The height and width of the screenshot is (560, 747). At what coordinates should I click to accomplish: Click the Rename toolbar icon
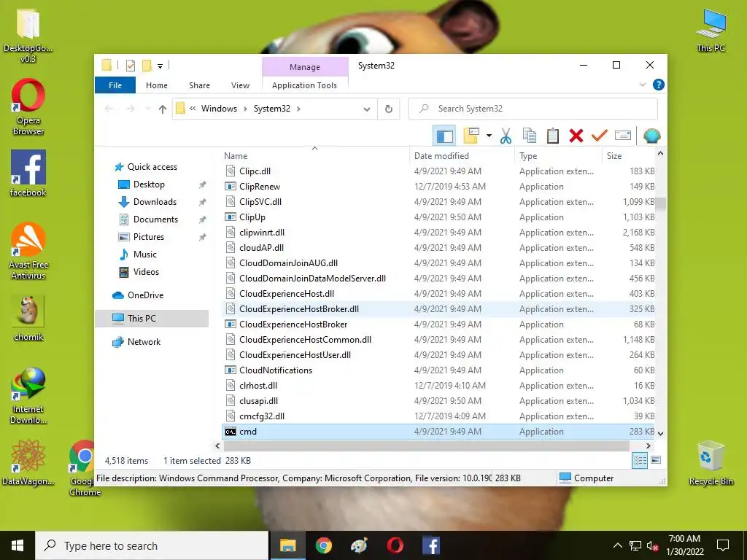(x=623, y=136)
